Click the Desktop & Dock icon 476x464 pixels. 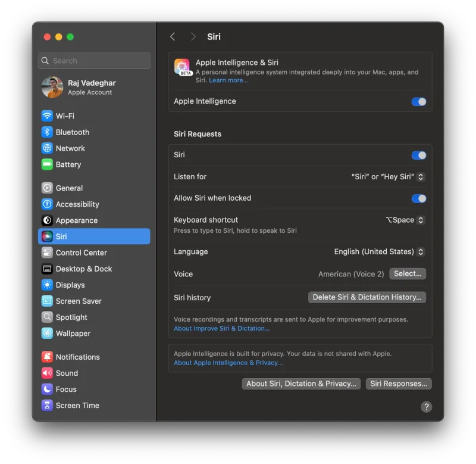coord(47,268)
